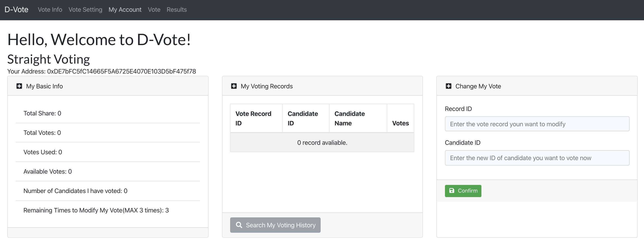Click the save icon on the Confirm button
The width and height of the screenshot is (644, 244).
(x=452, y=191)
